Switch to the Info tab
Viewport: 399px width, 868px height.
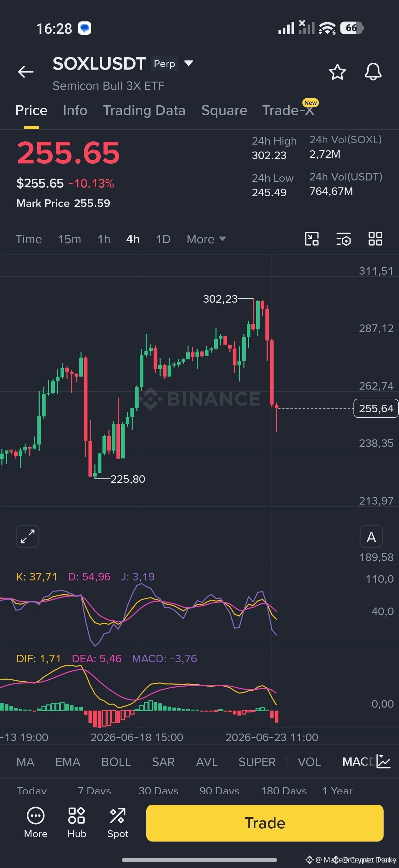tap(75, 111)
